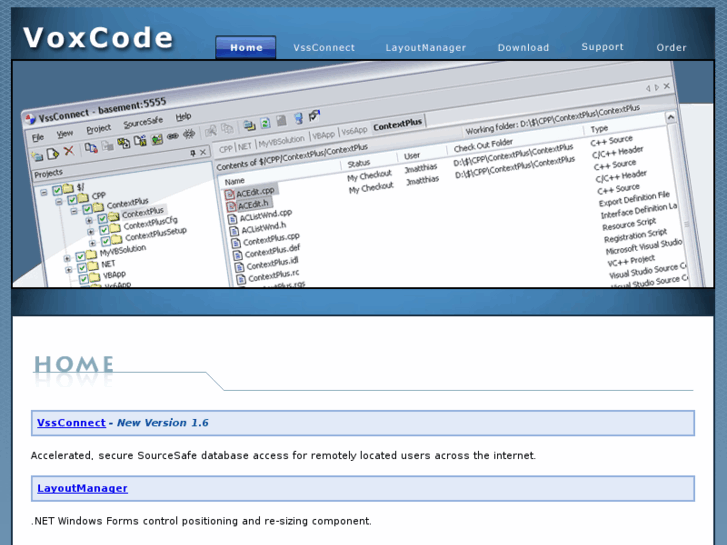The width and height of the screenshot is (727, 545).
Task: Click the ACEdit.cpp checked-out file icon
Action: click(229, 194)
